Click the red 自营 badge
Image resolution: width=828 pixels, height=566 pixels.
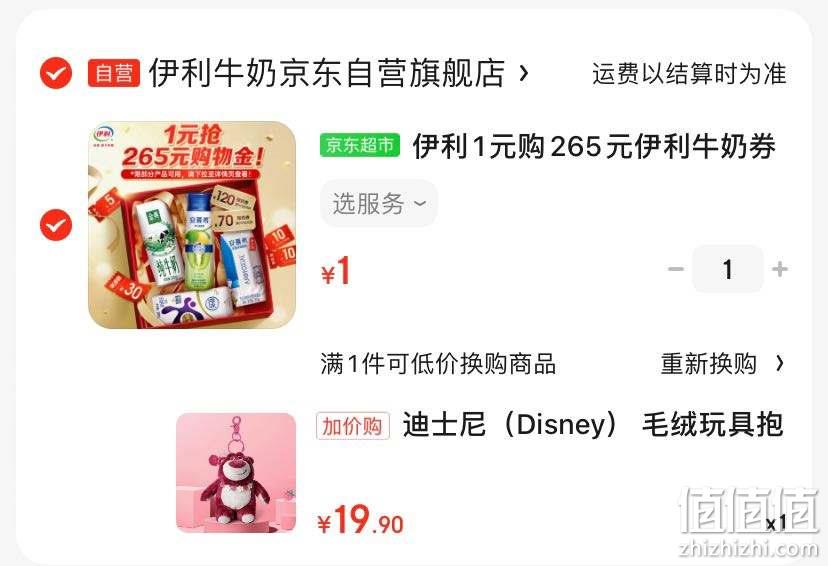pos(114,73)
